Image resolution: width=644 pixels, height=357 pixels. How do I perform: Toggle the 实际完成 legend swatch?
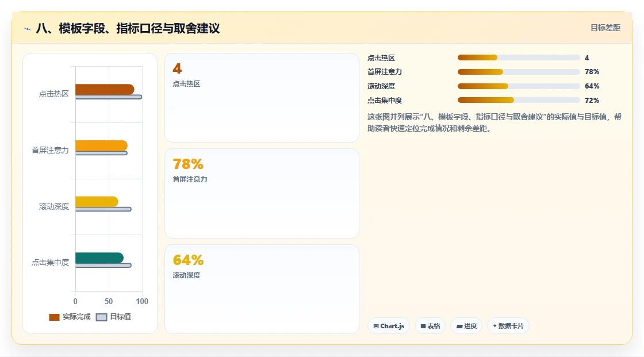pos(54,317)
